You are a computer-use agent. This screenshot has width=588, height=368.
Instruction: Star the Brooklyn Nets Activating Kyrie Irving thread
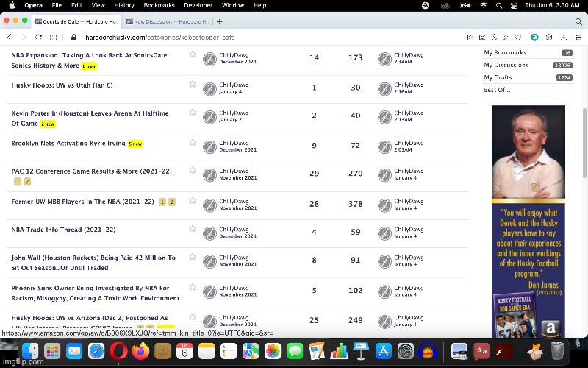193,143
